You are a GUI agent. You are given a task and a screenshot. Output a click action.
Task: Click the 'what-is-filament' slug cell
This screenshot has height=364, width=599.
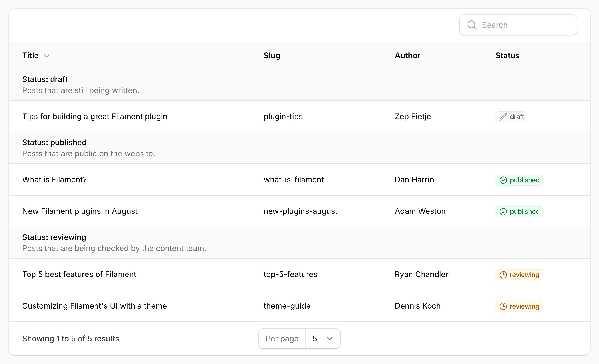[x=294, y=180]
